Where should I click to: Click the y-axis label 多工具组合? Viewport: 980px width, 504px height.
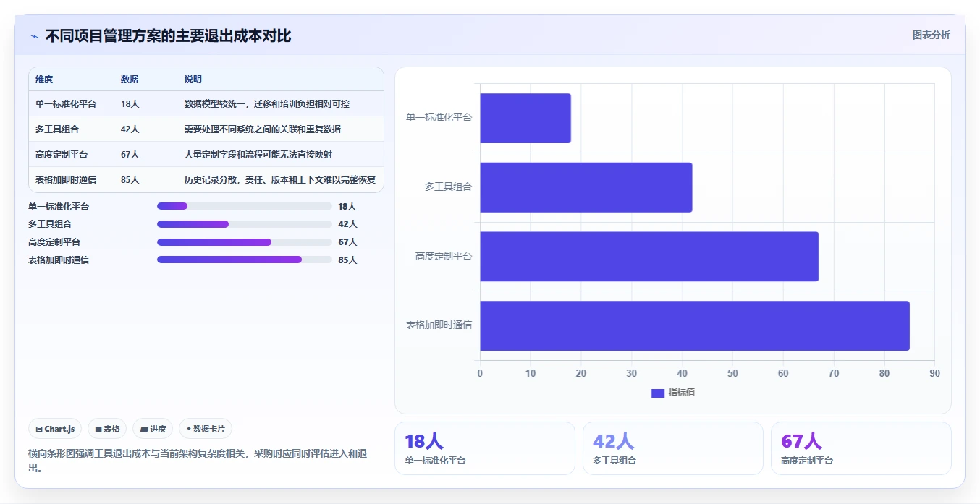point(448,187)
